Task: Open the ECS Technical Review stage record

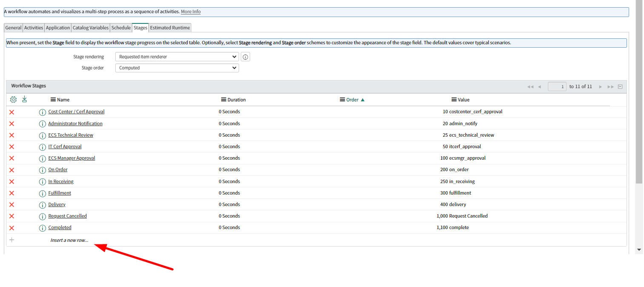Action: point(71,135)
